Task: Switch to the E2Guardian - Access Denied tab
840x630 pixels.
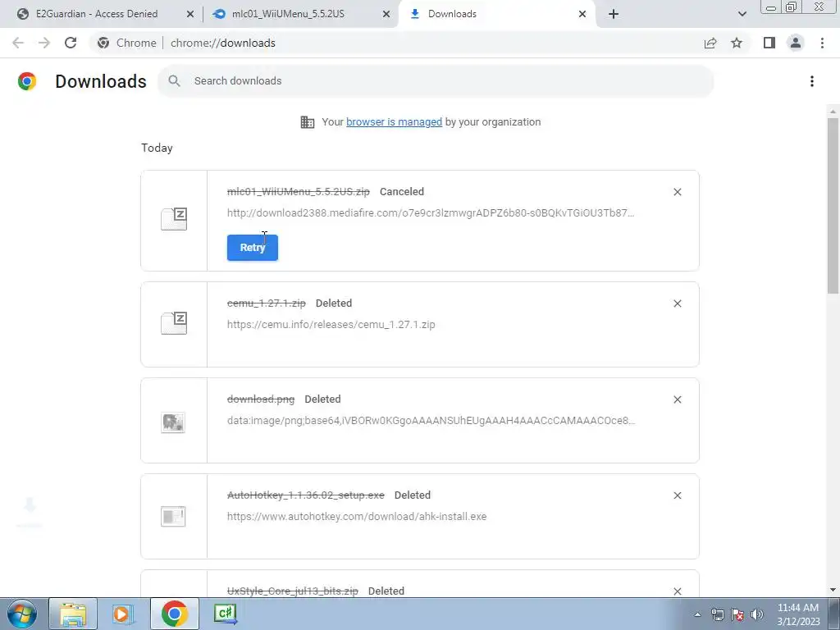Action: coord(97,14)
